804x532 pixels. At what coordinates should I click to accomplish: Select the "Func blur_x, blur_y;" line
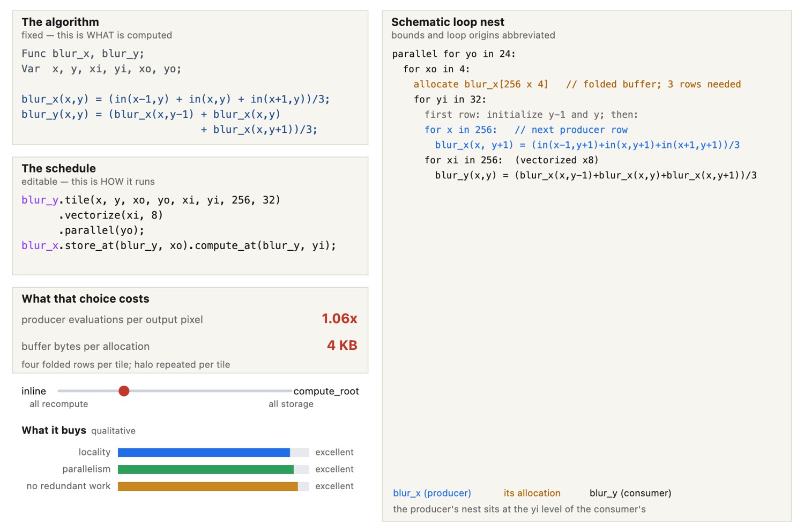(x=83, y=54)
